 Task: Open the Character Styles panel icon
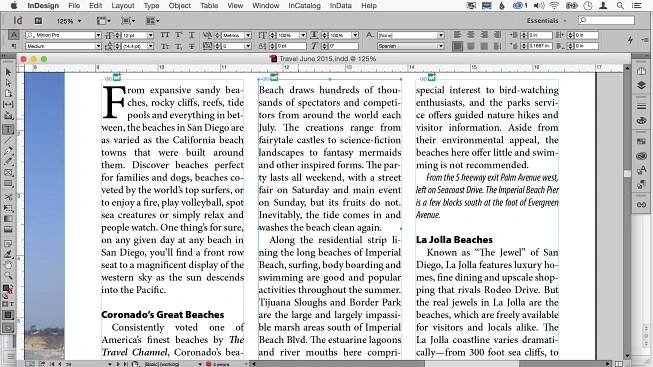pyautogui.click(x=641, y=170)
